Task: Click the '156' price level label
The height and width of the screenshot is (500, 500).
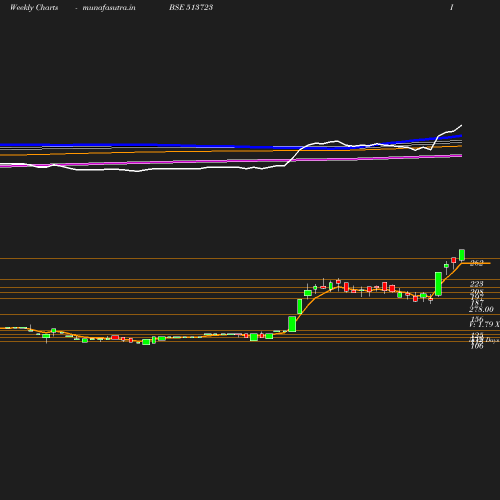Action: pos(477,319)
